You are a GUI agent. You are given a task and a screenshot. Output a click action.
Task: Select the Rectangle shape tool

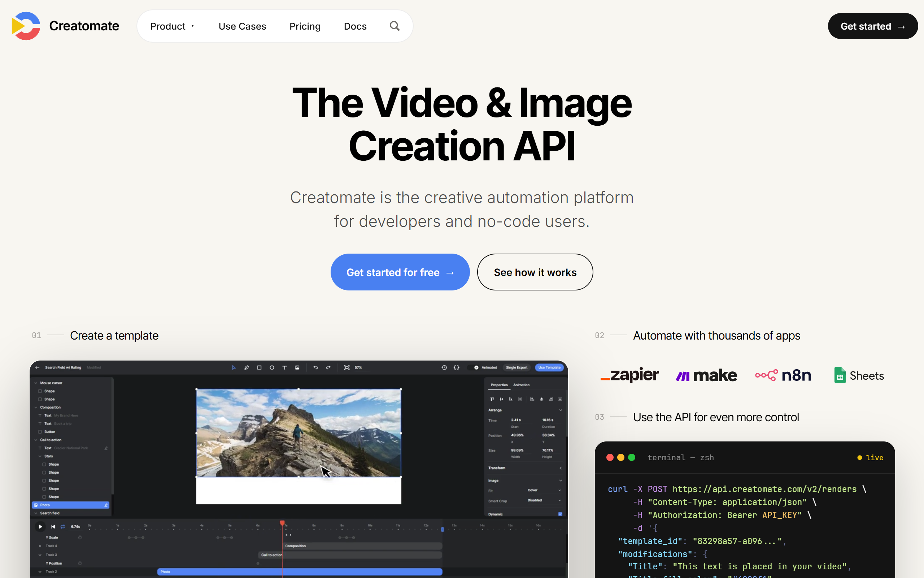pos(259,367)
